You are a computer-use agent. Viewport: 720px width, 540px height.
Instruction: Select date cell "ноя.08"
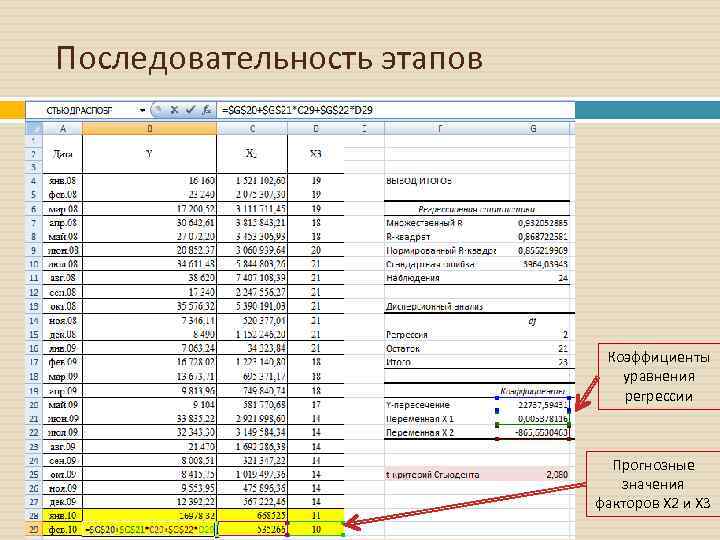(62, 321)
